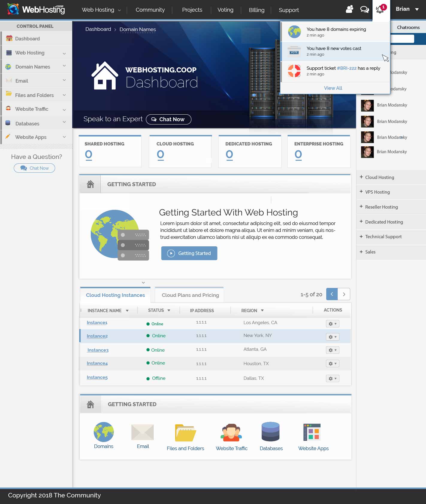426x504 pixels.
Task: Click the Dashboard breadcrumb link
Action: pos(98,29)
